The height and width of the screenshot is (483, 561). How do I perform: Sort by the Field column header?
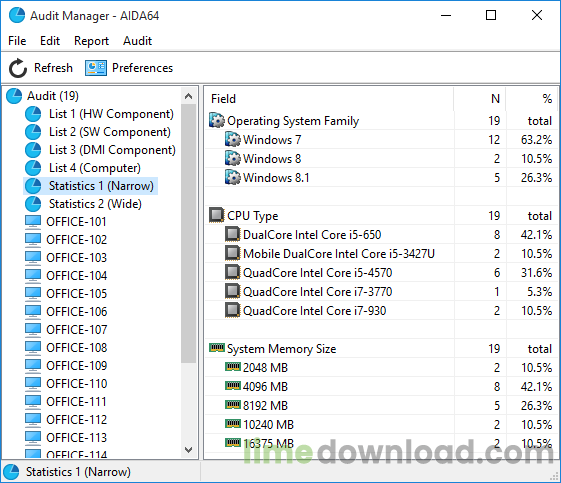[x=329, y=99]
